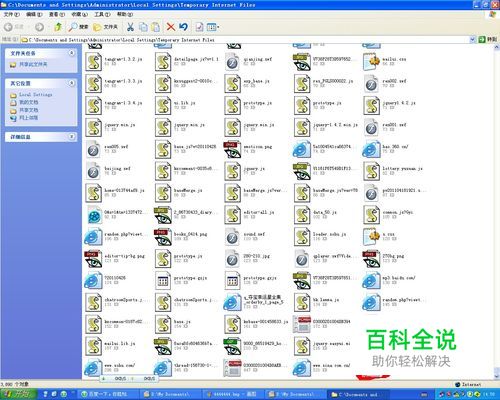Select the ui.lib.js script file icon
This screenshot has width=500, height=400.
163,105
